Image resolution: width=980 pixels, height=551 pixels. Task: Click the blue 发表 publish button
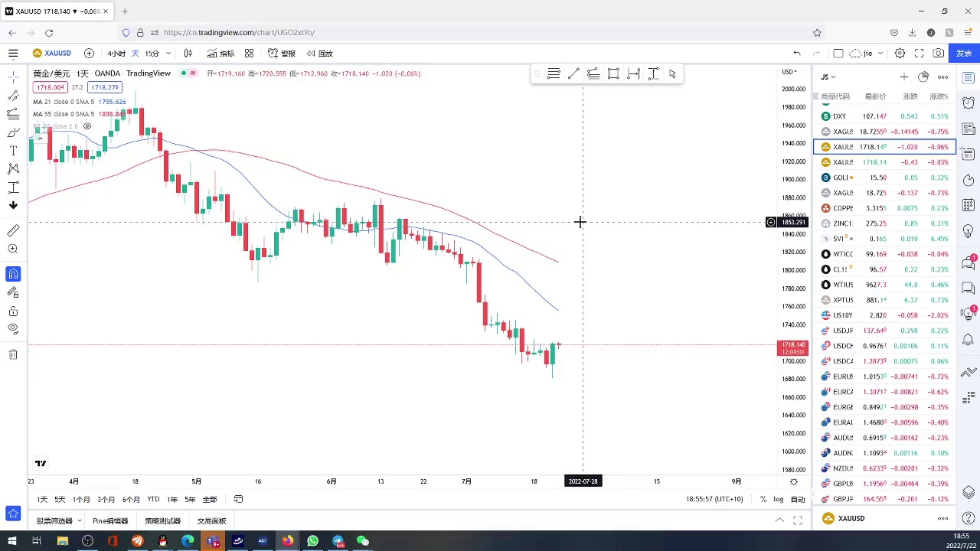964,54
